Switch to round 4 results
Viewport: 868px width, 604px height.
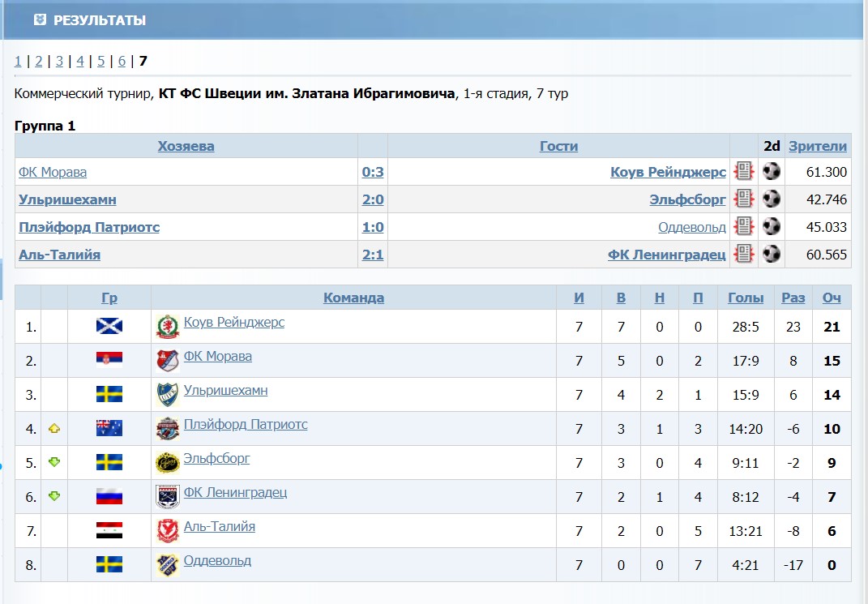click(80, 61)
